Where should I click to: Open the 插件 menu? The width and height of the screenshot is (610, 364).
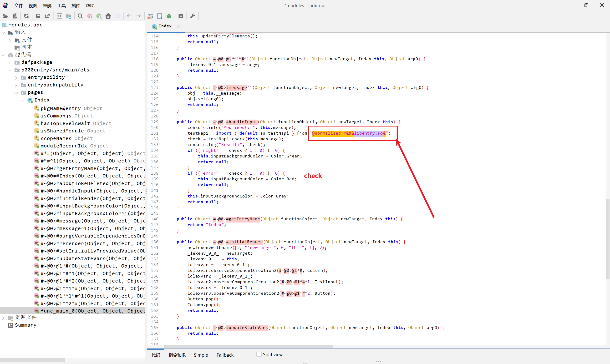click(76, 5)
